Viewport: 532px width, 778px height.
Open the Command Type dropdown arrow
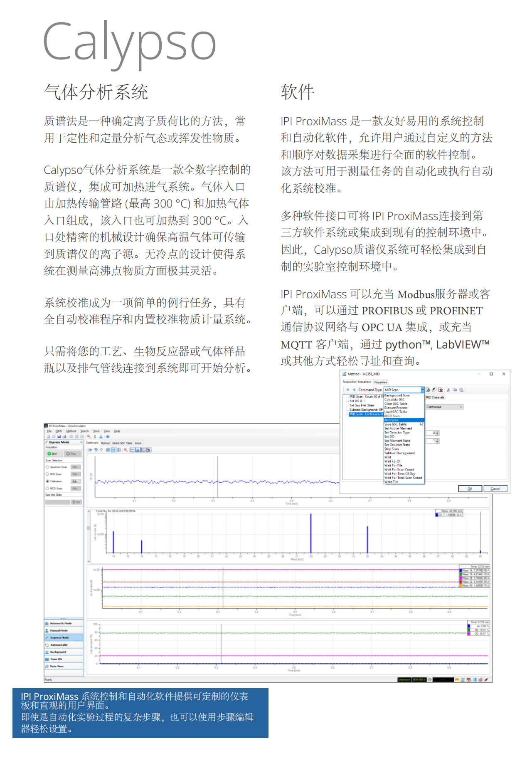pos(423,390)
